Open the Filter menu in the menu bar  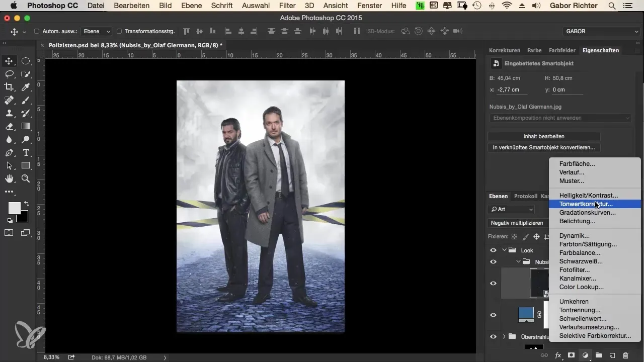[x=287, y=6]
